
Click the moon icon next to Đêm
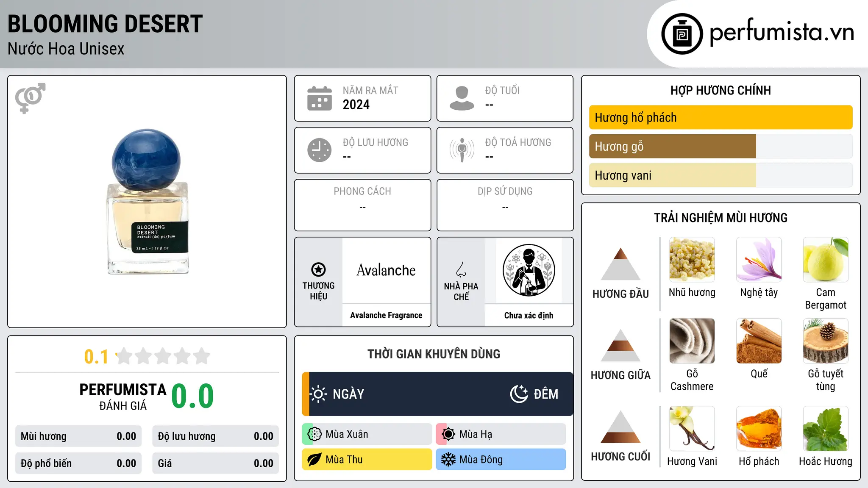coord(519,394)
